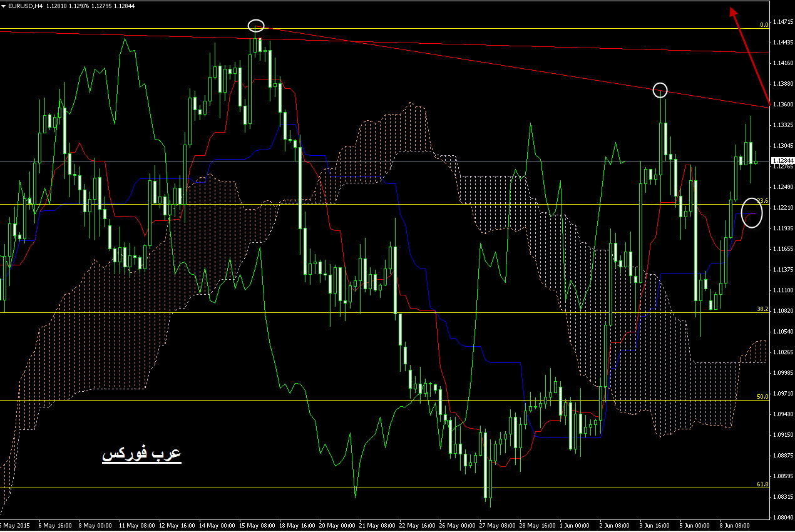
Task: Click time axis label 21 May 08:00
Action: click(377, 526)
